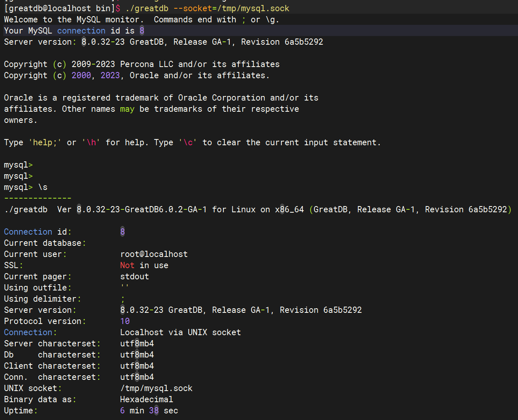Click the 'Welcome to the MySQL monitor' line
The height and width of the screenshot is (420, 518).
(x=141, y=19)
